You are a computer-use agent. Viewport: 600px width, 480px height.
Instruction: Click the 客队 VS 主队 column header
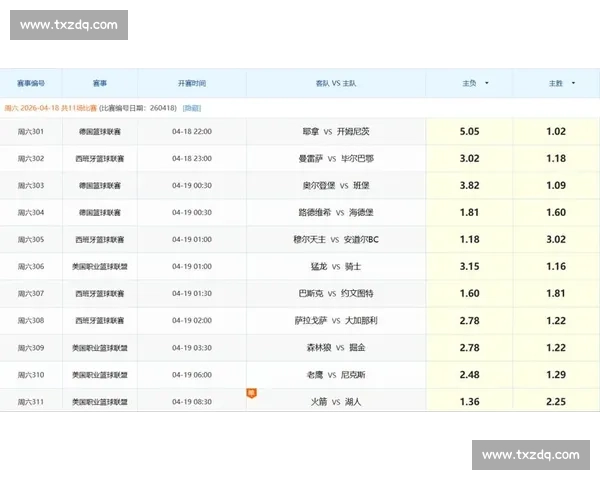click(336, 83)
